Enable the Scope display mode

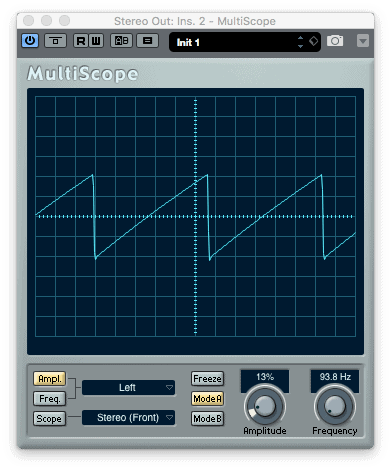(49, 419)
